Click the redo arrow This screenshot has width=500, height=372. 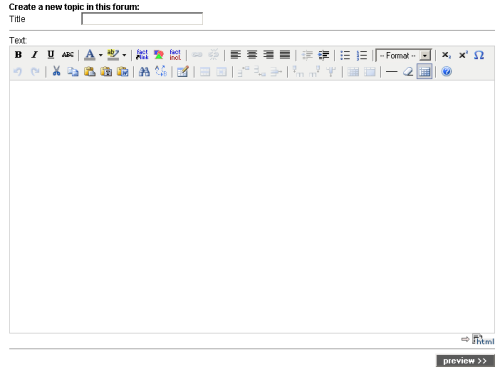pyautogui.click(x=35, y=72)
